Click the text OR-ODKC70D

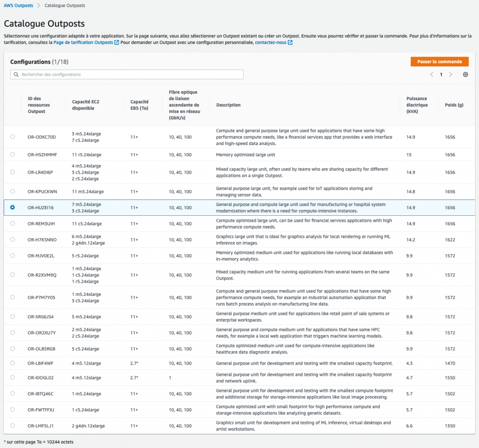pyautogui.click(x=42, y=137)
